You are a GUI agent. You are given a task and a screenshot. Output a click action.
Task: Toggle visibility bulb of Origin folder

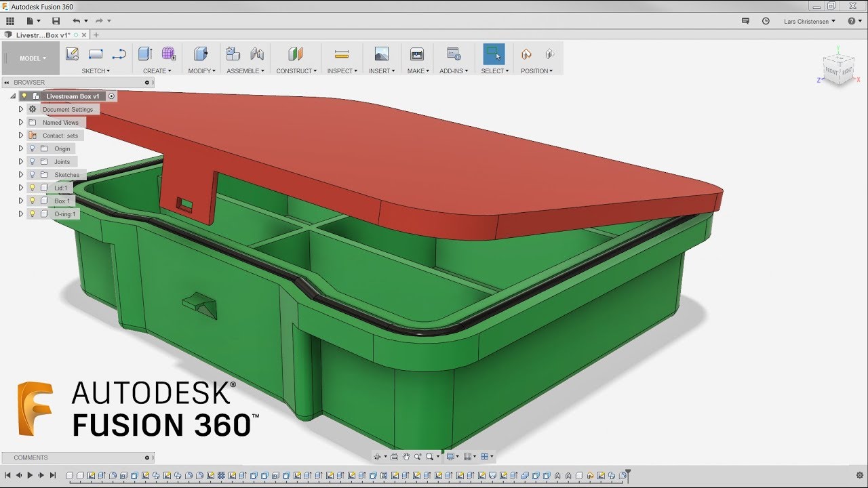32,148
